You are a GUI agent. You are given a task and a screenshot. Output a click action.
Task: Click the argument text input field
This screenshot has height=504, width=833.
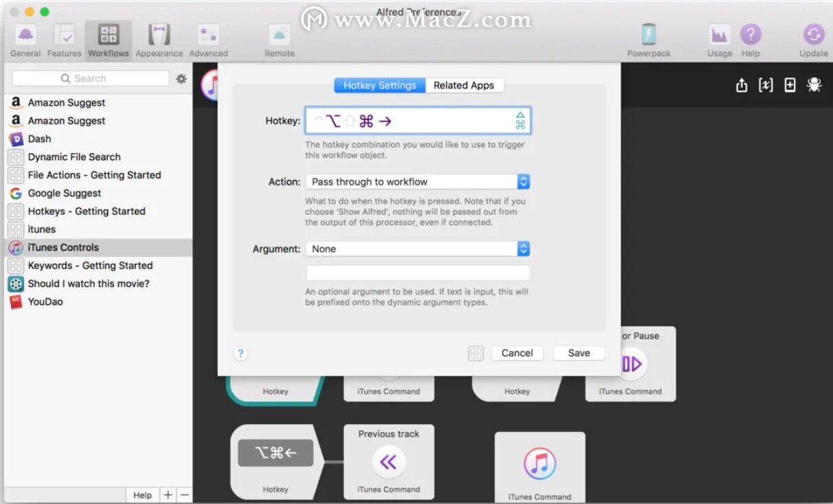click(x=418, y=273)
